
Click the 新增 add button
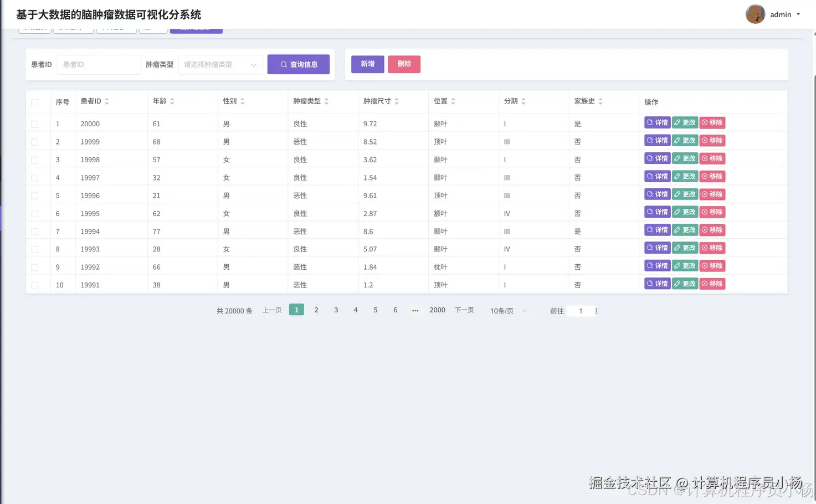pyautogui.click(x=367, y=64)
